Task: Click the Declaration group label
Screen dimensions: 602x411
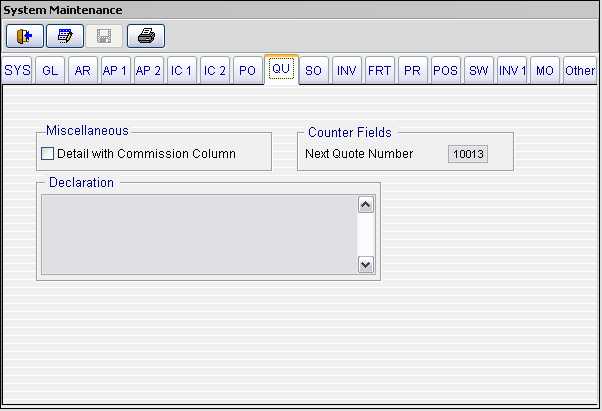Action: 81,182
